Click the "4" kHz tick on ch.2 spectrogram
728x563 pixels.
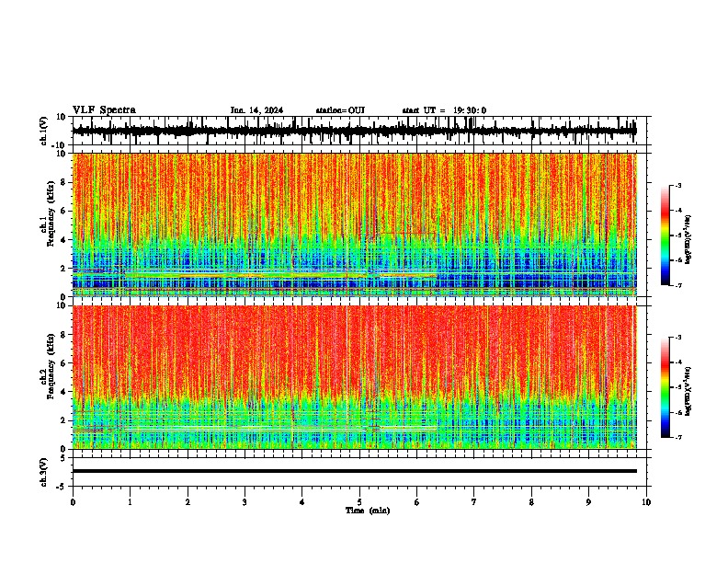click(x=64, y=392)
